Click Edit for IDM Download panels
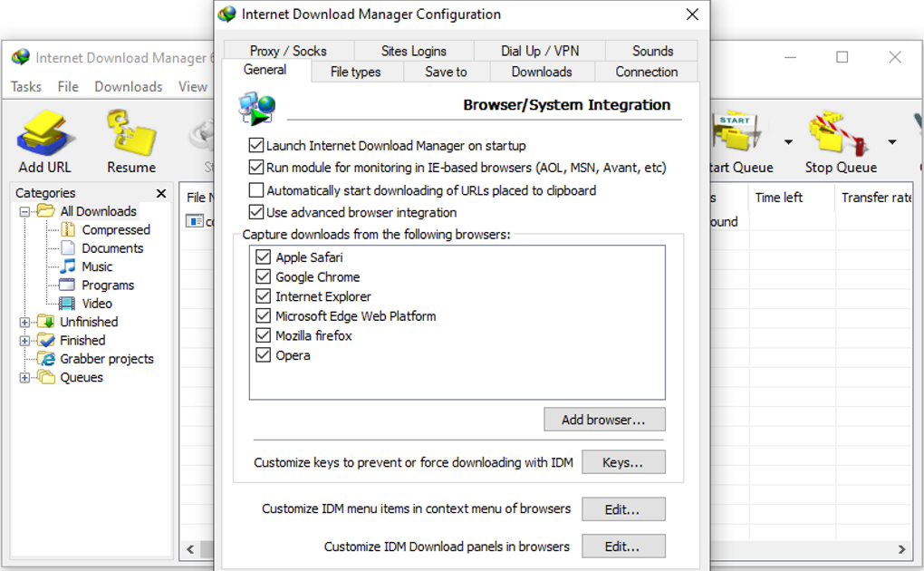The width and height of the screenshot is (924, 571). pos(623,547)
